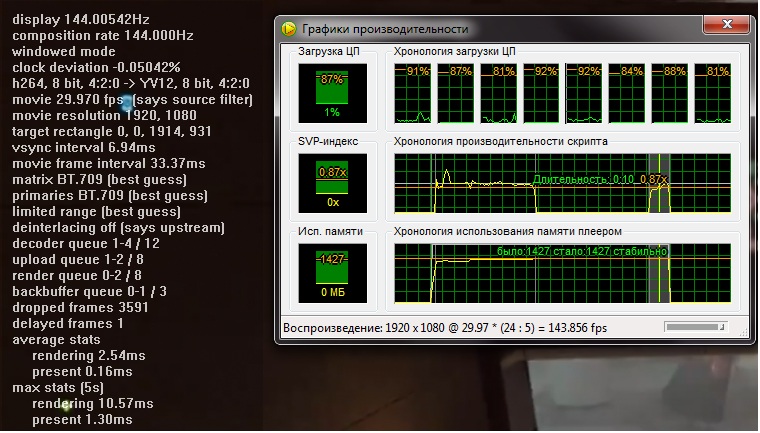Image resolution: width=760 pixels, height=433 pixels.
Task: Click the slider in the status bar corner
Action: coord(701,327)
